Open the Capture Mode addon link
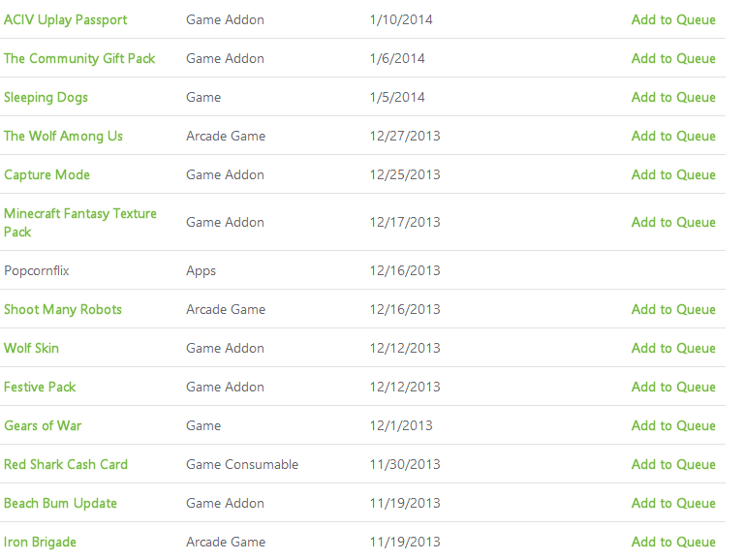 point(47,174)
